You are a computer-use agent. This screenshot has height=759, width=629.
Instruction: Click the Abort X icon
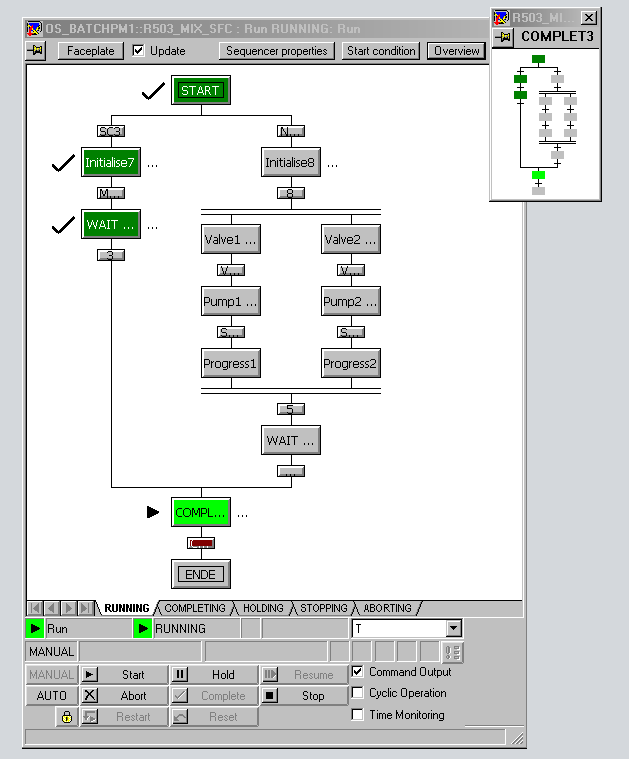point(90,696)
